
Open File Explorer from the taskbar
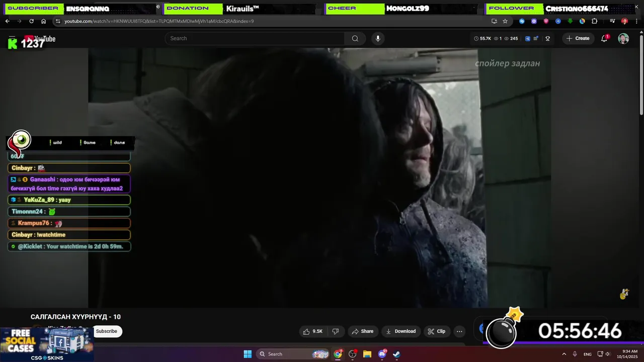pos(367,354)
